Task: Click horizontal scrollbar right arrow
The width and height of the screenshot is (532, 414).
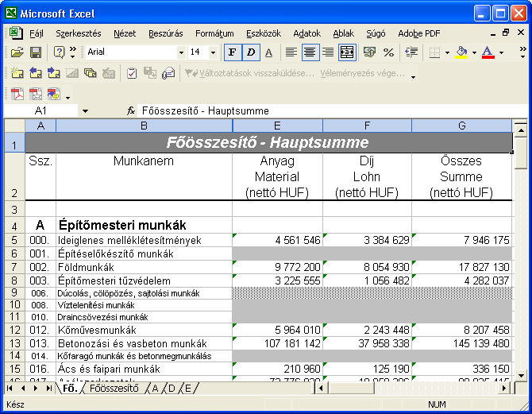Action: 504,388
